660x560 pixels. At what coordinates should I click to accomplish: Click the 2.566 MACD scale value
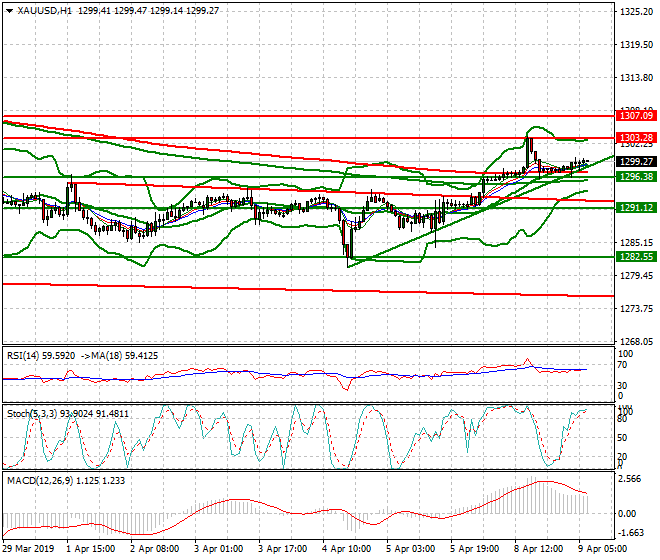(x=631, y=479)
